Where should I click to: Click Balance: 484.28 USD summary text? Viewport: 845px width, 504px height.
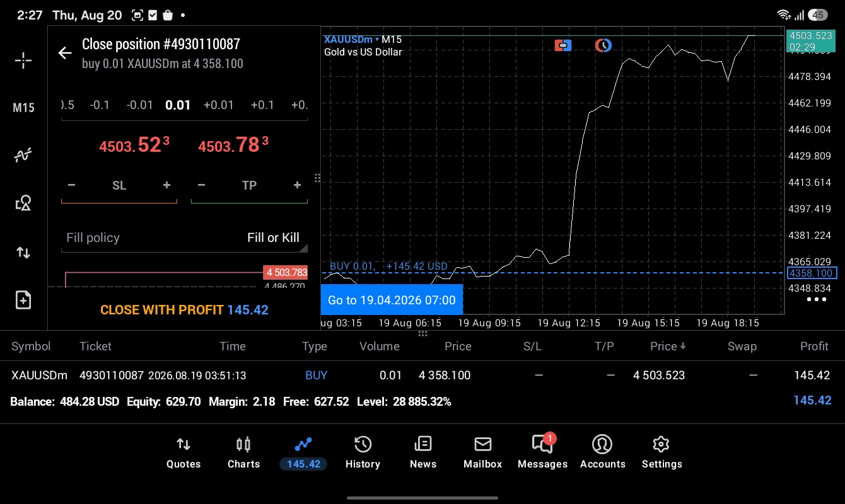click(64, 401)
